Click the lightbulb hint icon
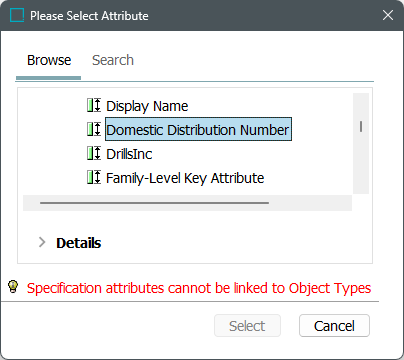This screenshot has width=404, height=360. pyautogui.click(x=13, y=287)
